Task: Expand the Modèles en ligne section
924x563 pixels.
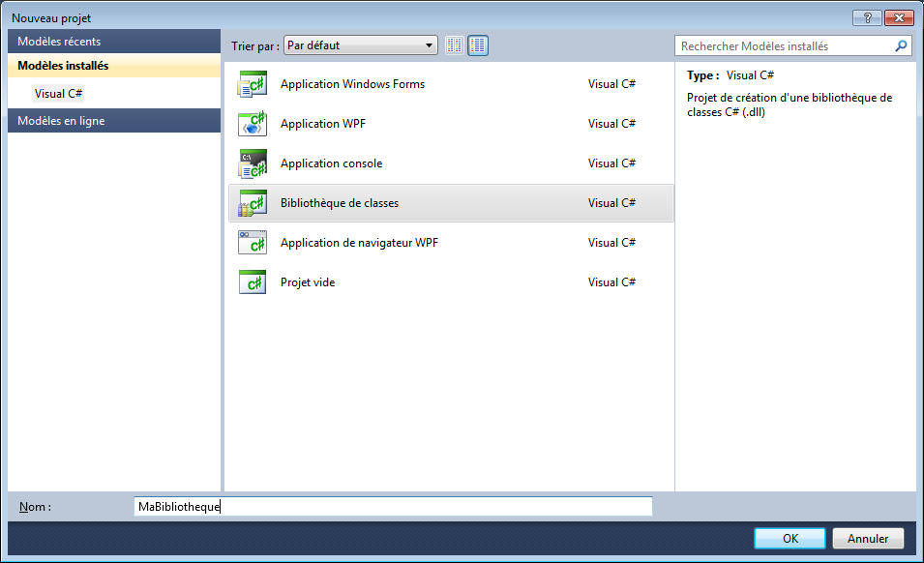Action: click(x=114, y=121)
